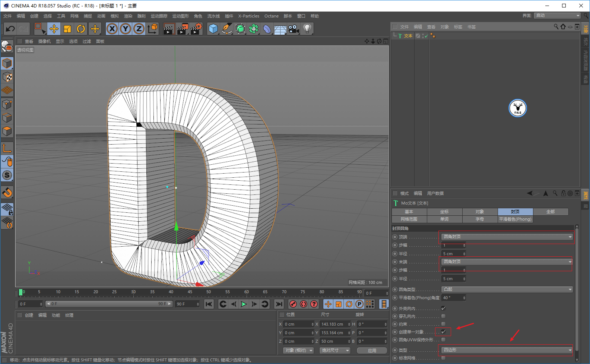The image size is (590, 364).
Task: Open Render Settings (clapperboard with gear)
Action: tap(196, 29)
